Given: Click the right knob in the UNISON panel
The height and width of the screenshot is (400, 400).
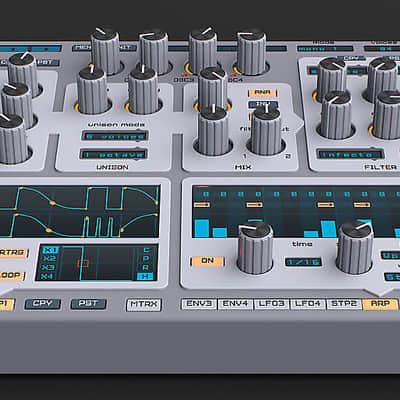Looking at the screenshot, I should (143, 89).
